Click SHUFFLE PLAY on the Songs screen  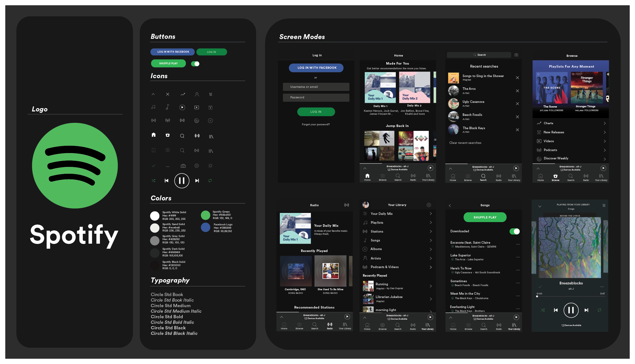tap(485, 217)
